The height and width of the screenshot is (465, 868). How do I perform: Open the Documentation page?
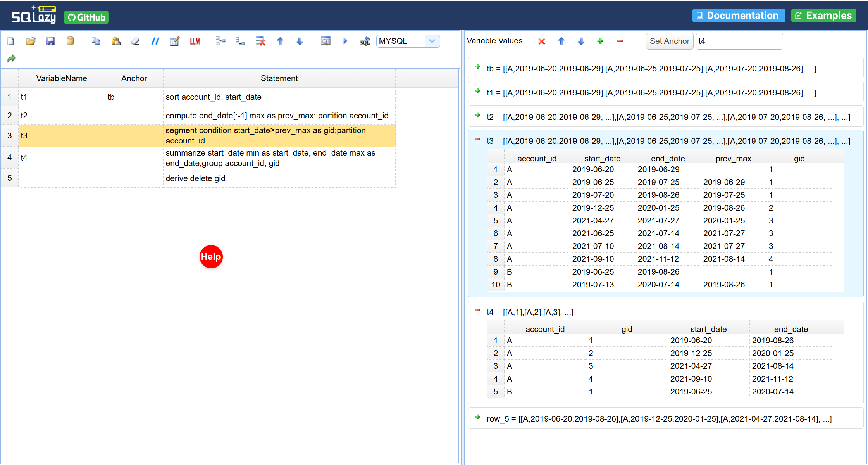pos(739,16)
